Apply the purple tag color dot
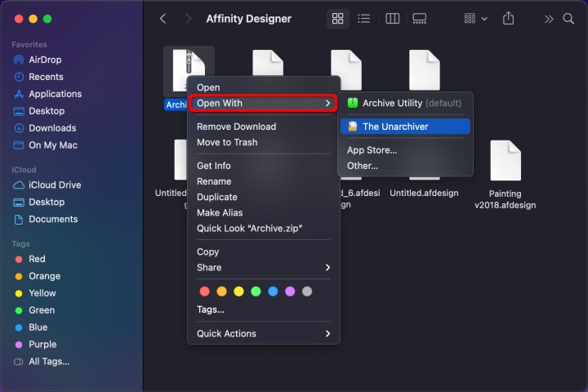 pos(290,292)
